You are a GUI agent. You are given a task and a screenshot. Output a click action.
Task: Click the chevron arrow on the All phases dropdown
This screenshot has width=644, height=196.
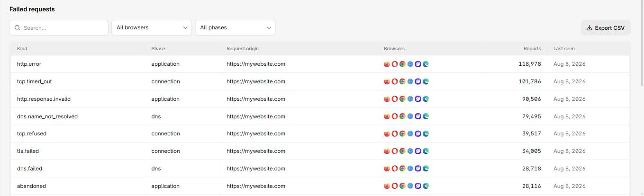pyautogui.click(x=269, y=28)
